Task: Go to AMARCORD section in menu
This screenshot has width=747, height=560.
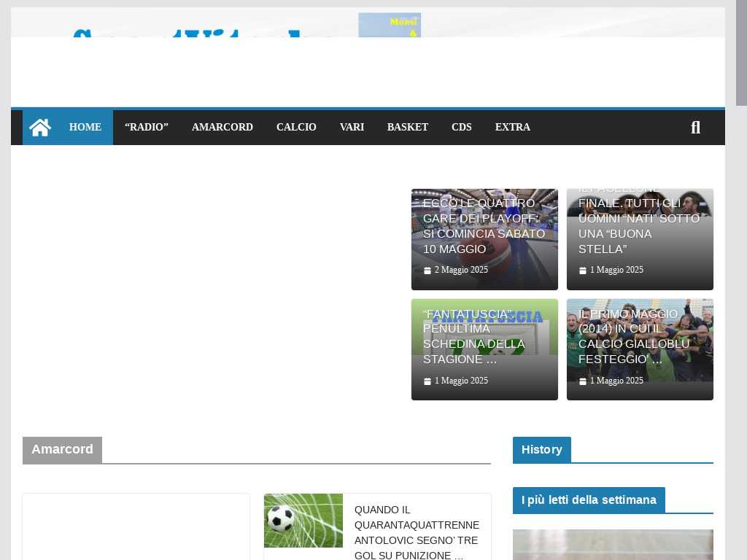Action: (222, 127)
